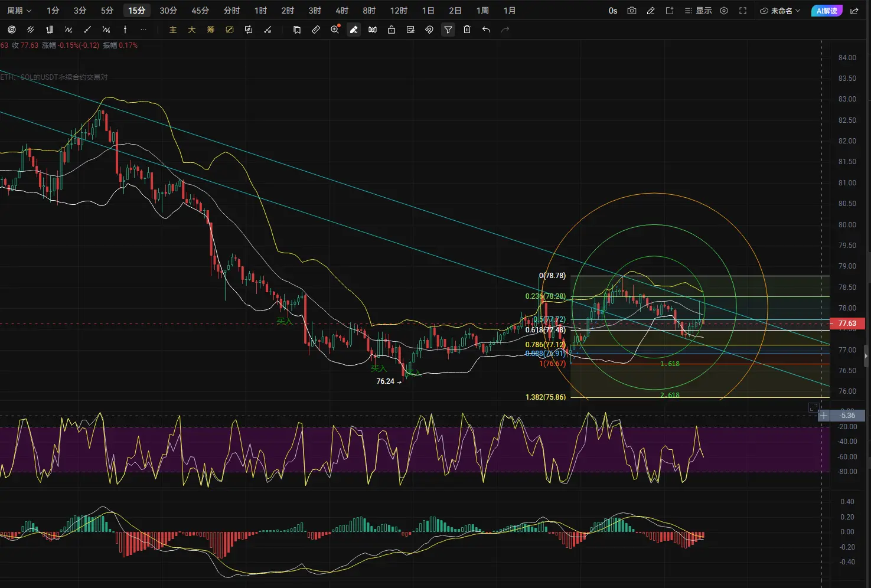Open the 周期 period dropdown
Screen dimensions: 871x588
pos(19,11)
